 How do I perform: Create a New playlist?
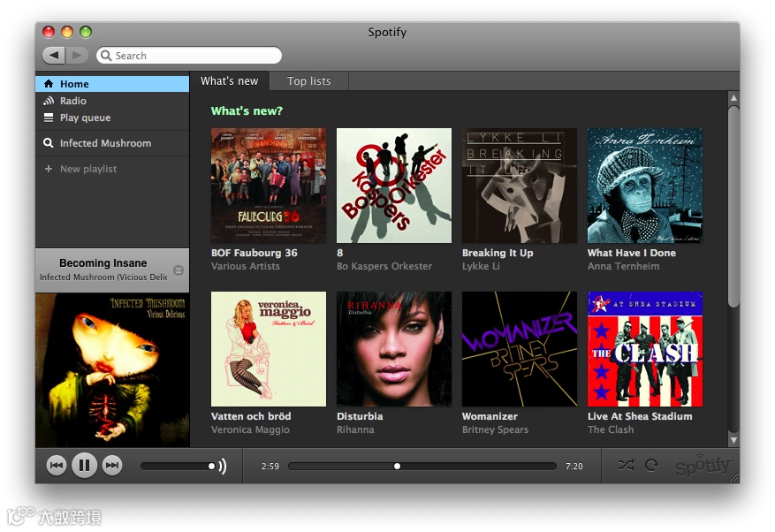[x=112, y=169]
